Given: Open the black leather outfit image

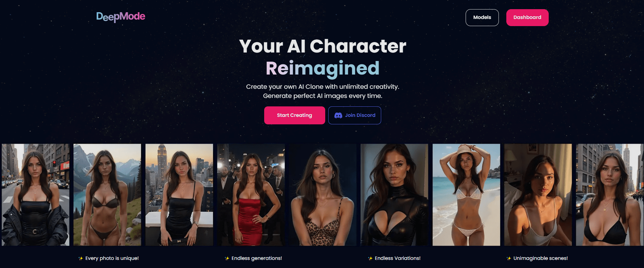Looking at the screenshot, I should click(x=394, y=195).
